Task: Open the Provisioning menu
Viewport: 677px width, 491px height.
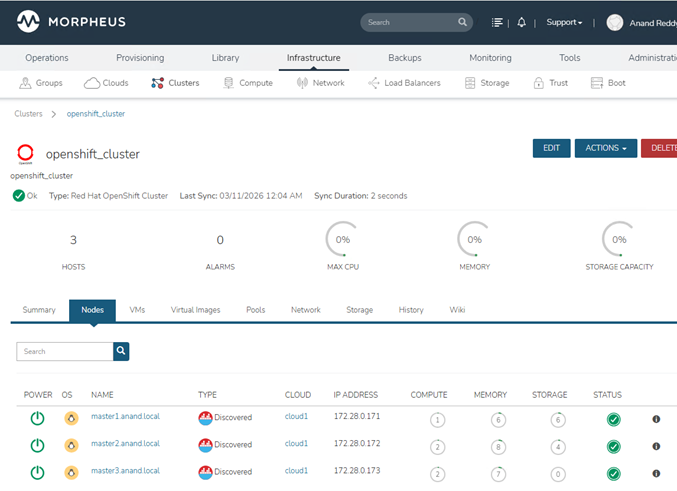Action: pos(140,58)
